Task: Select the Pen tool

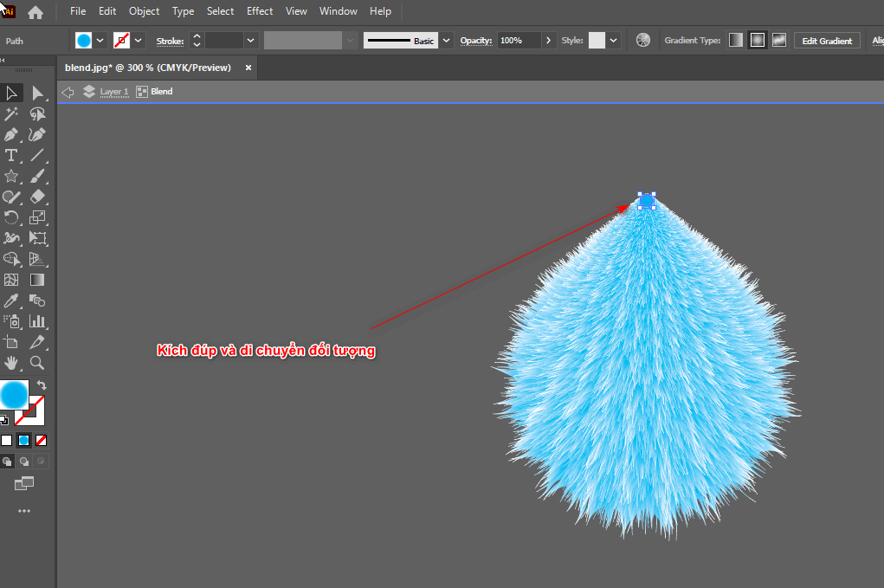Action: [11, 134]
